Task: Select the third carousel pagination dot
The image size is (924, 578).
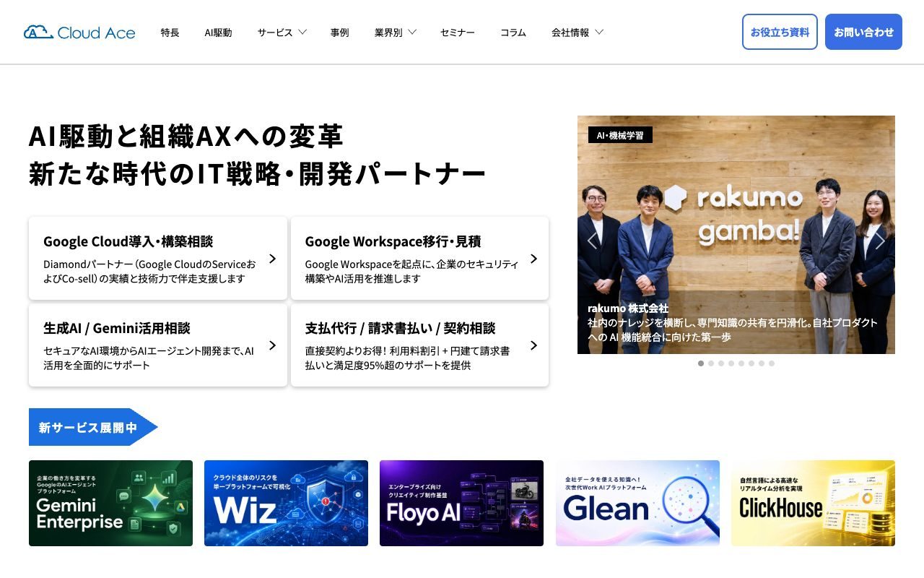Action: [721, 363]
